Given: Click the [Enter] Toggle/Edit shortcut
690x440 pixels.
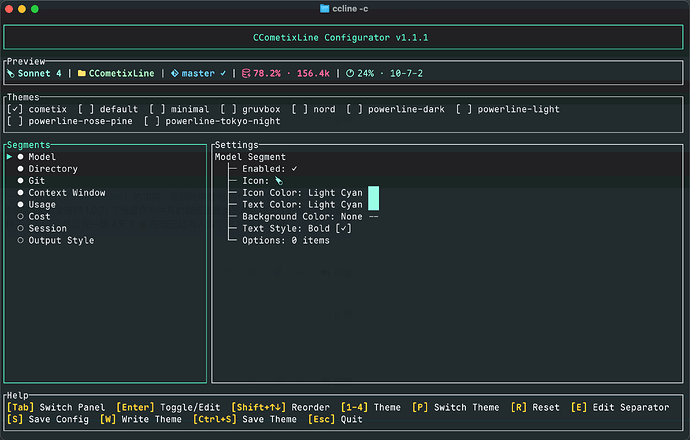Looking at the screenshot, I should [168, 407].
